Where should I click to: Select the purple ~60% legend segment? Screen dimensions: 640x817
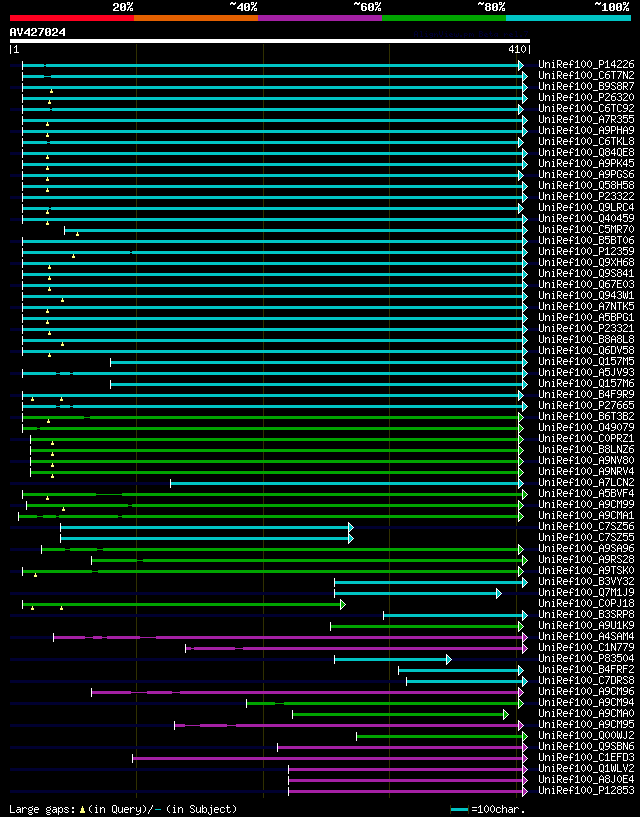click(320, 18)
